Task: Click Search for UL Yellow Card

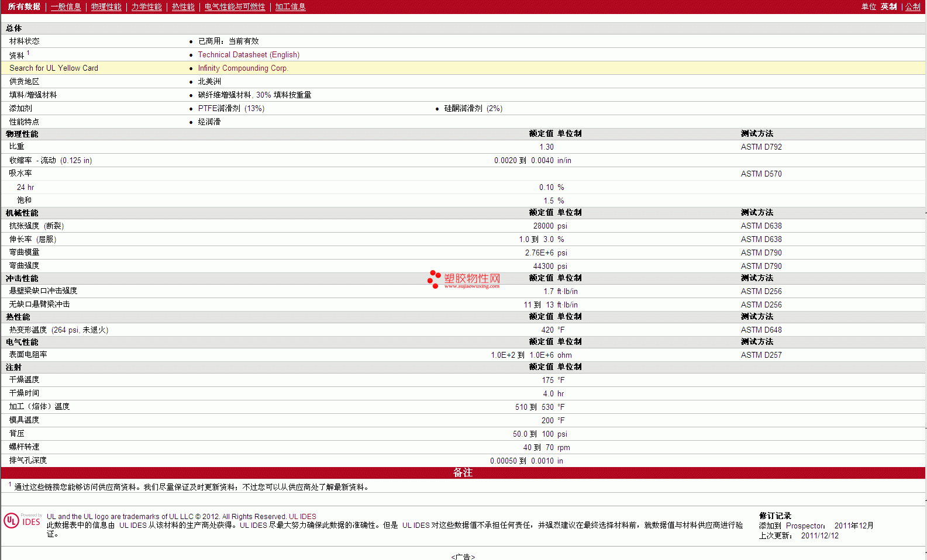Action: point(54,68)
